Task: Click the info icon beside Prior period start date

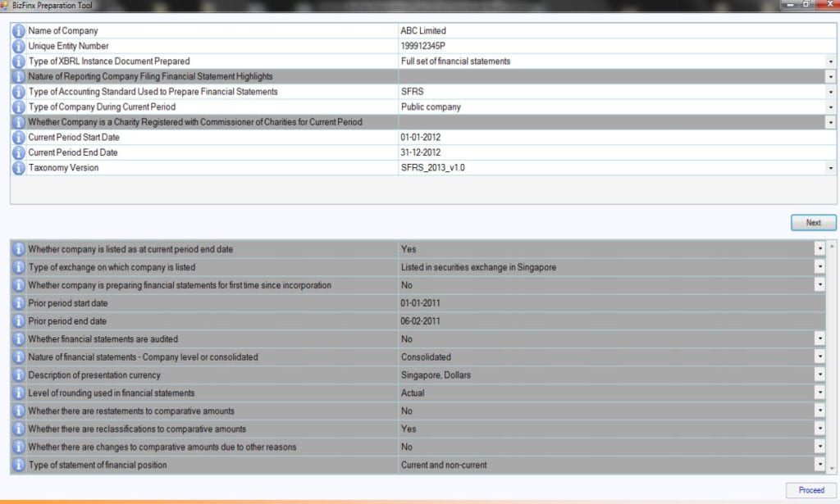Action: click(x=17, y=302)
